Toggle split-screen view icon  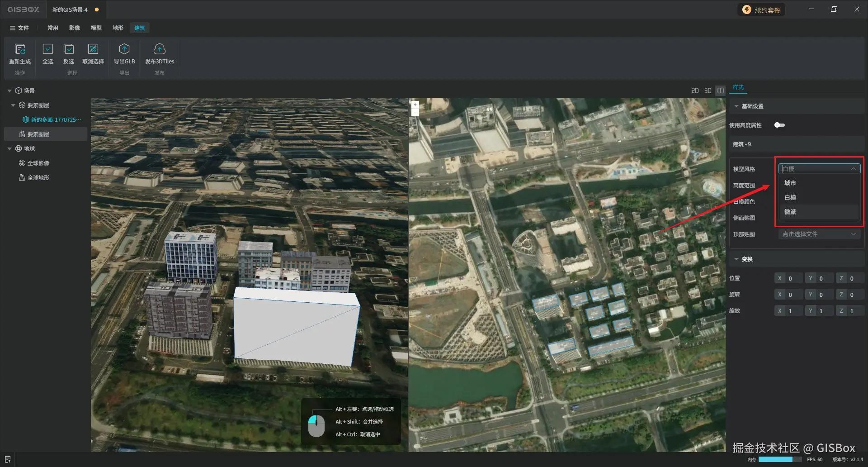click(721, 91)
